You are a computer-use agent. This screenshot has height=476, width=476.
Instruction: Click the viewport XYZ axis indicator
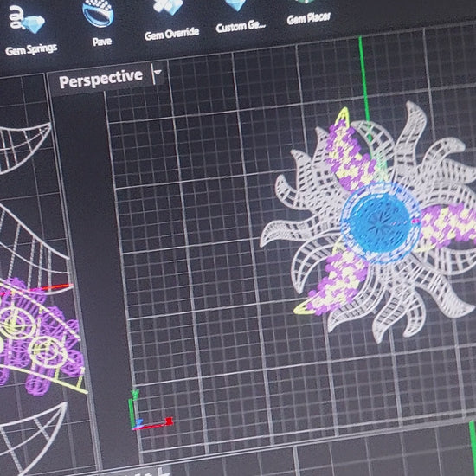[151, 410]
